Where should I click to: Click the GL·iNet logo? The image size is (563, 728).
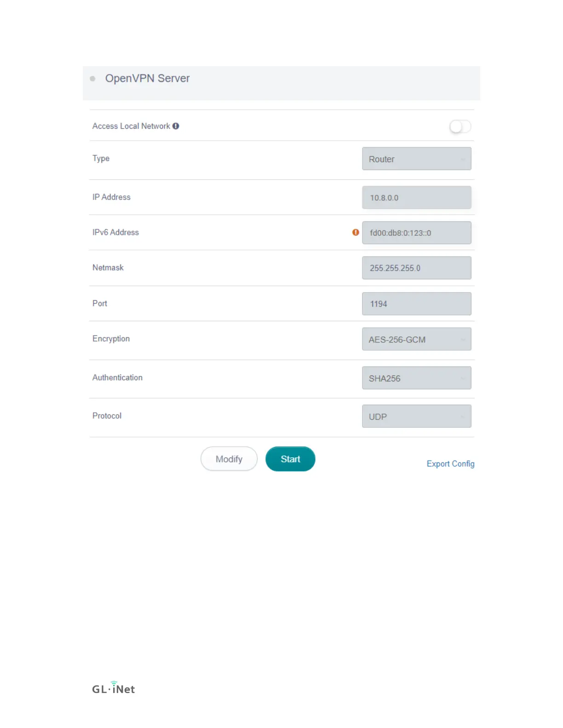point(114,688)
